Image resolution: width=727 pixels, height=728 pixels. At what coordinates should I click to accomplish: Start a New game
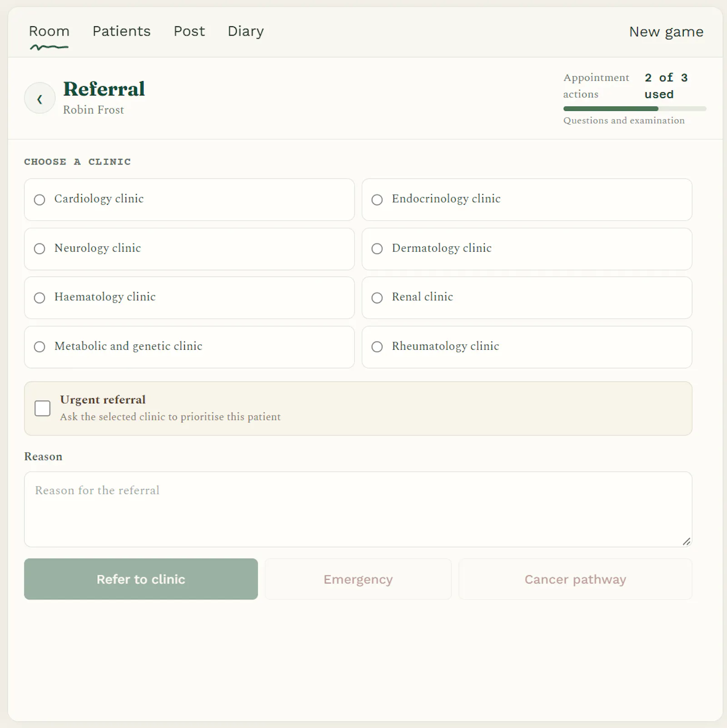[x=666, y=32]
